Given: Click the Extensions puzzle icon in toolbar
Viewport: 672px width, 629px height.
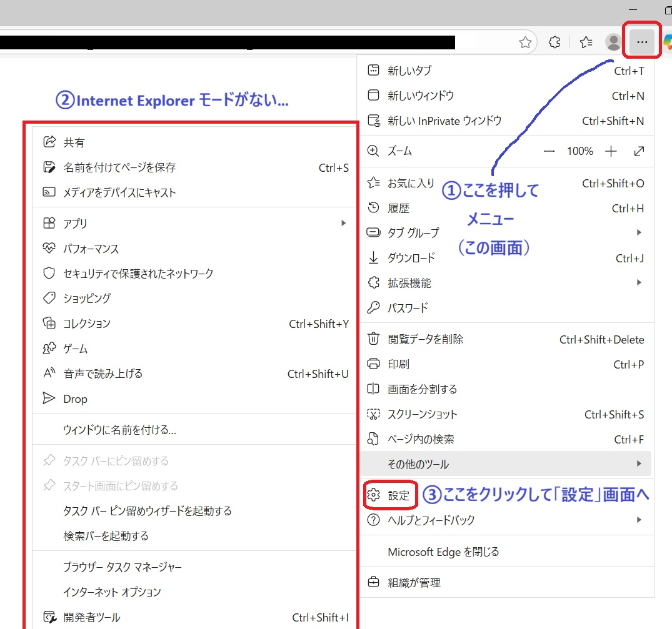Looking at the screenshot, I should point(554,42).
